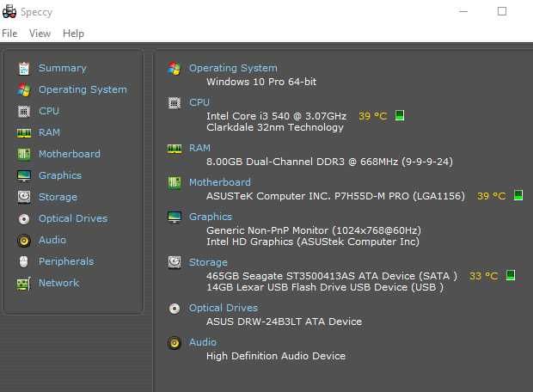The height and width of the screenshot is (392, 533).
Task: Select 'Intel Core i3 540 @ 3.07GHz' text
Action: point(276,116)
